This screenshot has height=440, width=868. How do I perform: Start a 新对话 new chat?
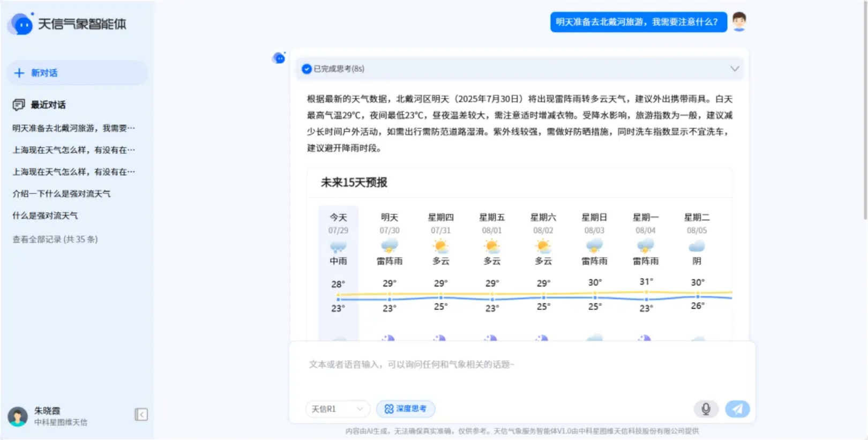point(77,73)
